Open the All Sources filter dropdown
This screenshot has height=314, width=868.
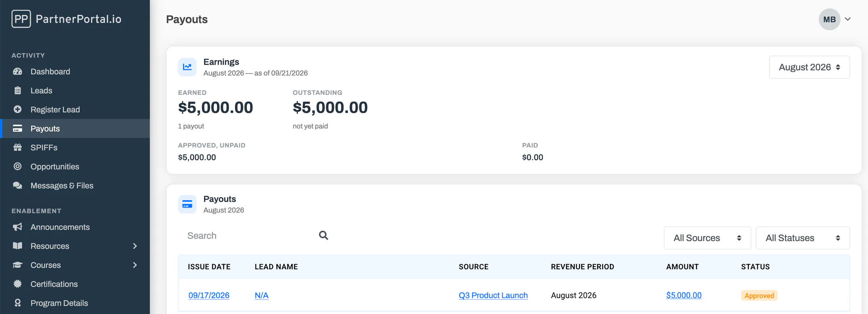click(707, 238)
